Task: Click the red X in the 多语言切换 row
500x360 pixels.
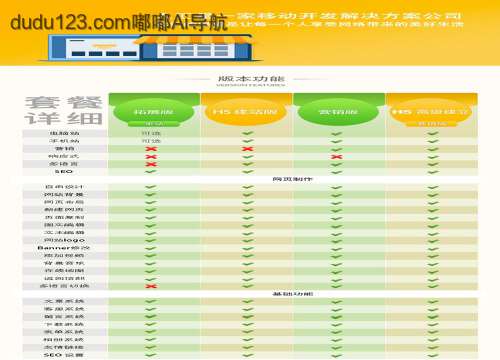Action: tap(151, 286)
